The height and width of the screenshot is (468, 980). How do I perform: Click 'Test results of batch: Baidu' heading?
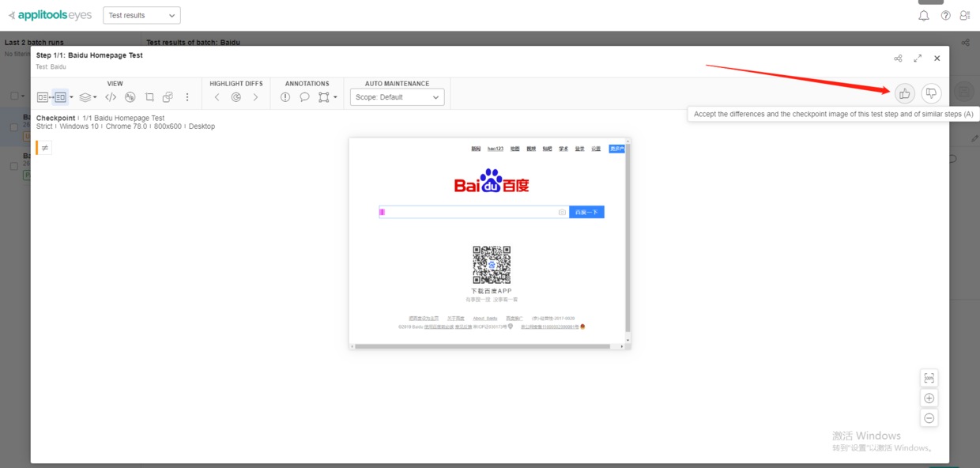[x=194, y=43]
